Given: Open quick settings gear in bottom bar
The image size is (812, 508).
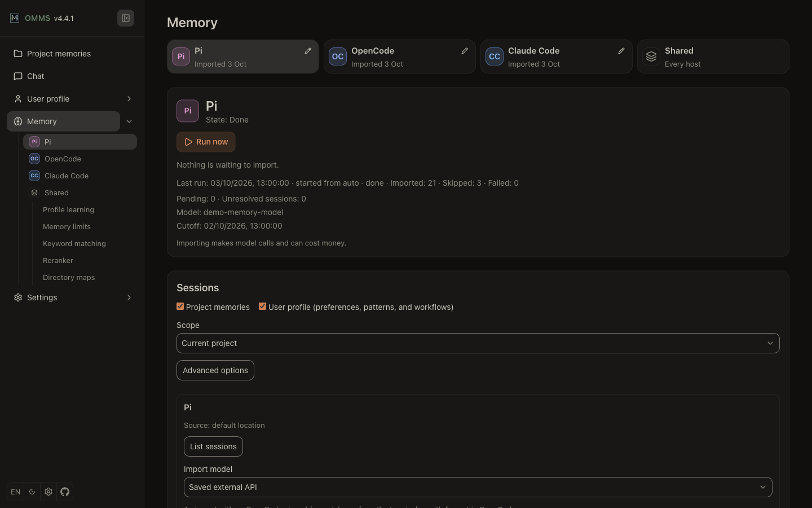Looking at the screenshot, I should click(x=48, y=492).
